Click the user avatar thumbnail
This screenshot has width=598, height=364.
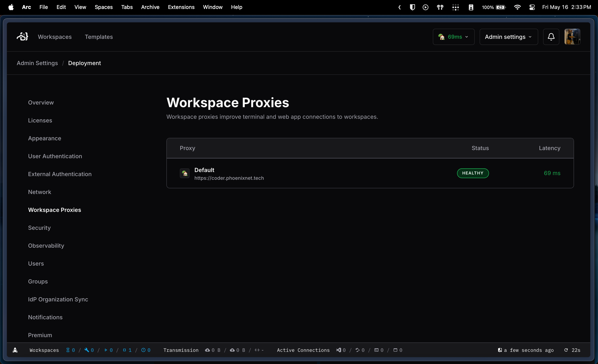(572, 37)
